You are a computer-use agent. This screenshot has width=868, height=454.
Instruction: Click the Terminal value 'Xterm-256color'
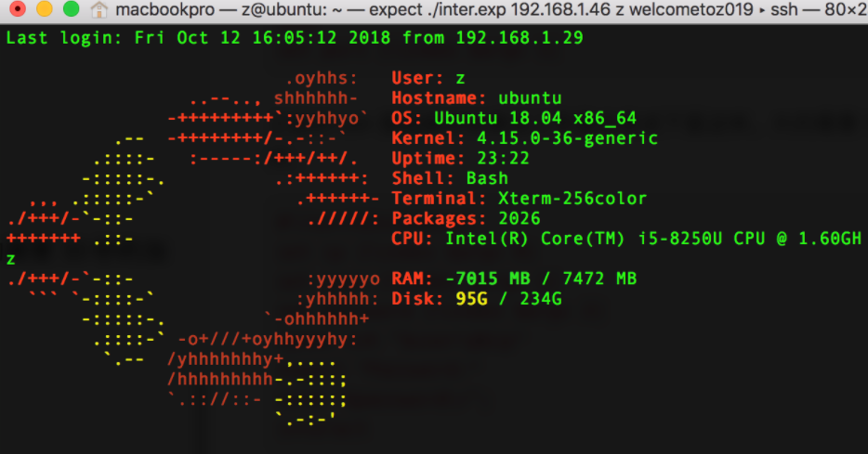pos(572,198)
